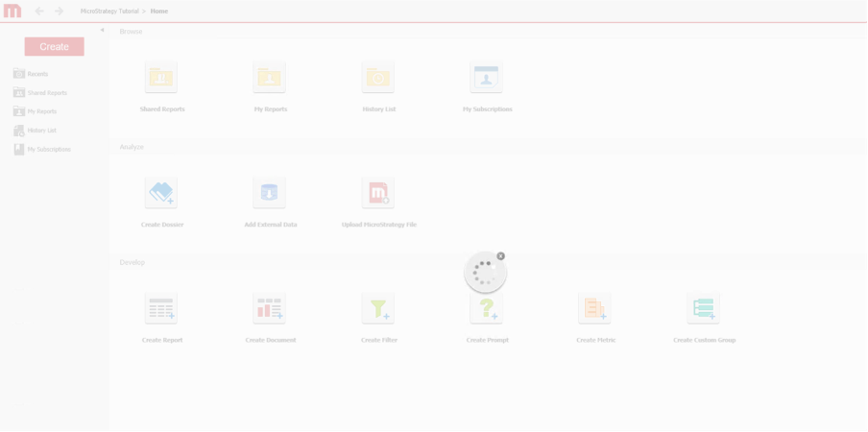The width and height of the screenshot is (868, 432).
Task: Go forward with the right arrow
Action: click(x=60, y=12)
